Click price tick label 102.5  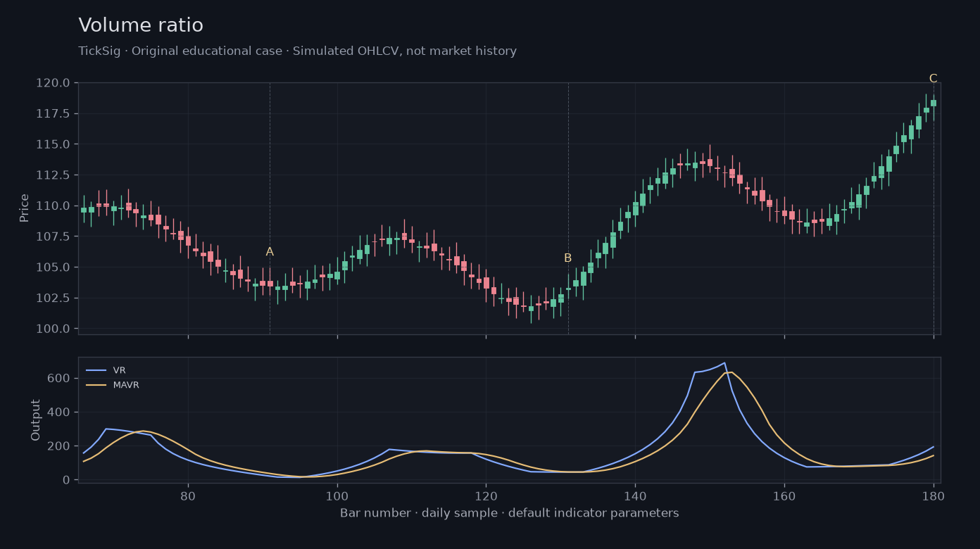53,298
